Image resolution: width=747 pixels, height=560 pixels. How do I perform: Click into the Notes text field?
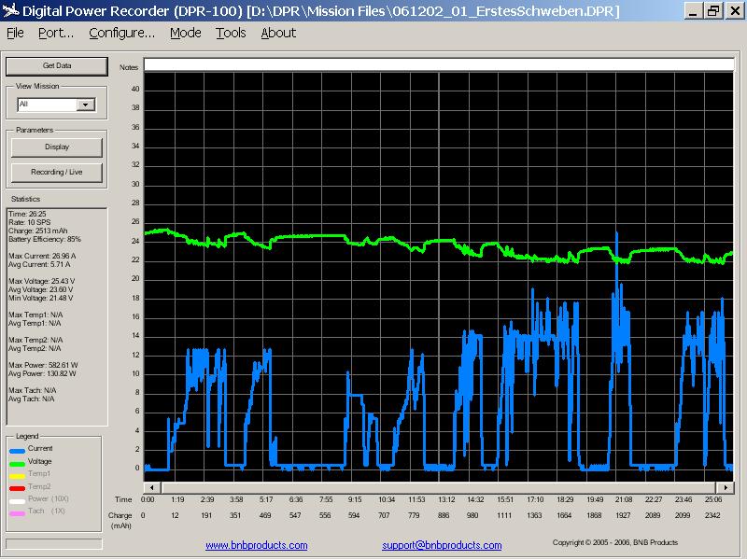pos(439,64)
